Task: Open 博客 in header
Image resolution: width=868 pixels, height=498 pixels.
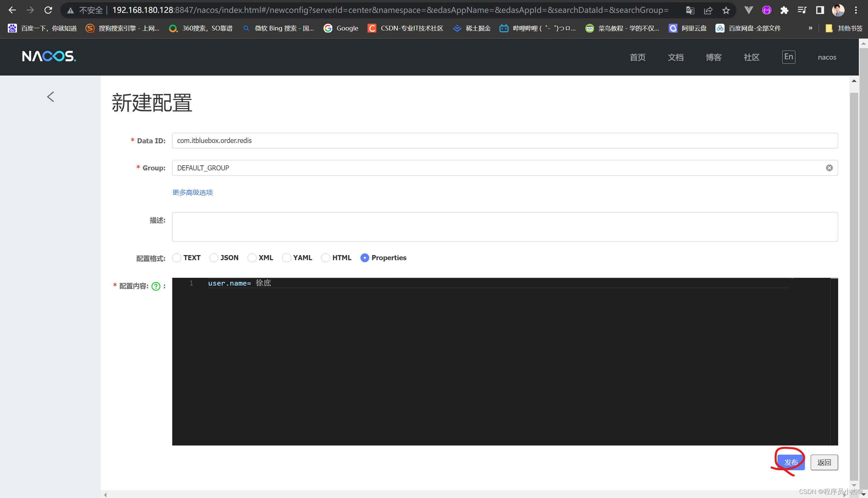Action: click(x=714, y=57)
